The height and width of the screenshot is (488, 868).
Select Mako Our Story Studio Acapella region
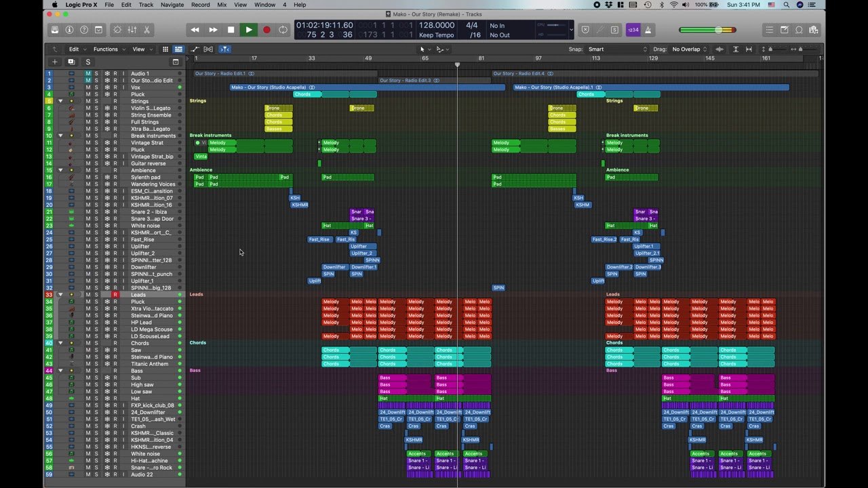pos(367,87)
